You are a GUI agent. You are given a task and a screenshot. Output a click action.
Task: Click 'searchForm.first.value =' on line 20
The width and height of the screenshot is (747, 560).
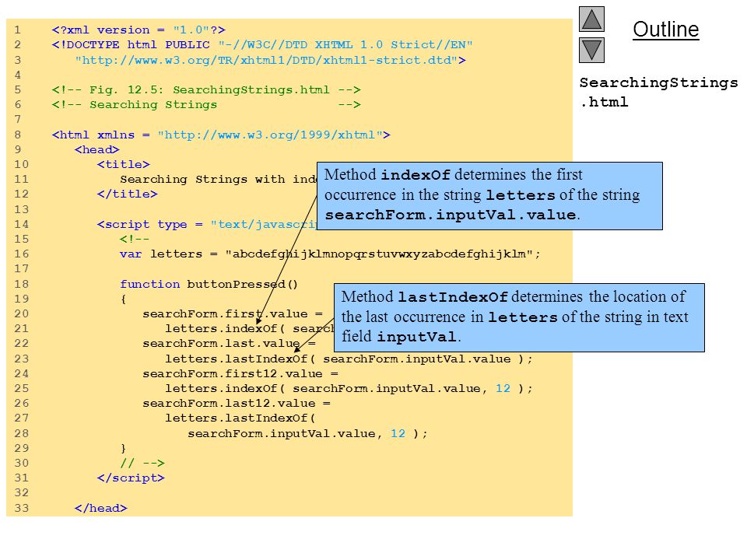click(233, 313)
